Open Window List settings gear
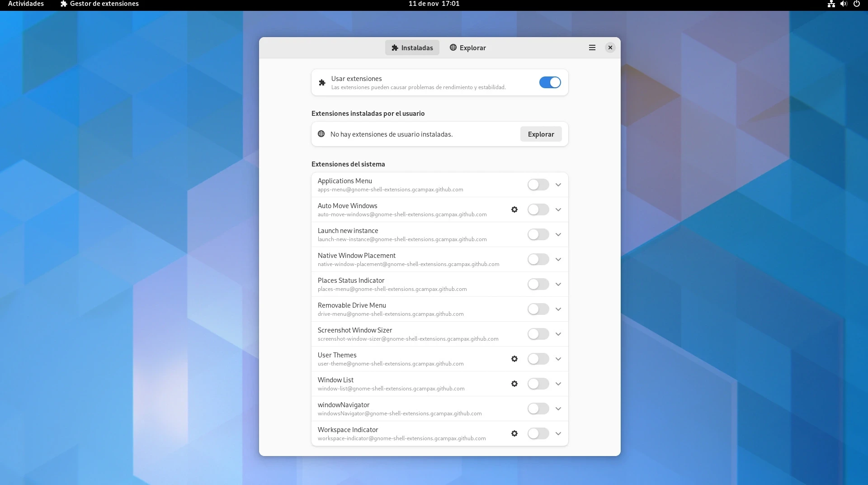868x485 pixels. pos(514,384)
